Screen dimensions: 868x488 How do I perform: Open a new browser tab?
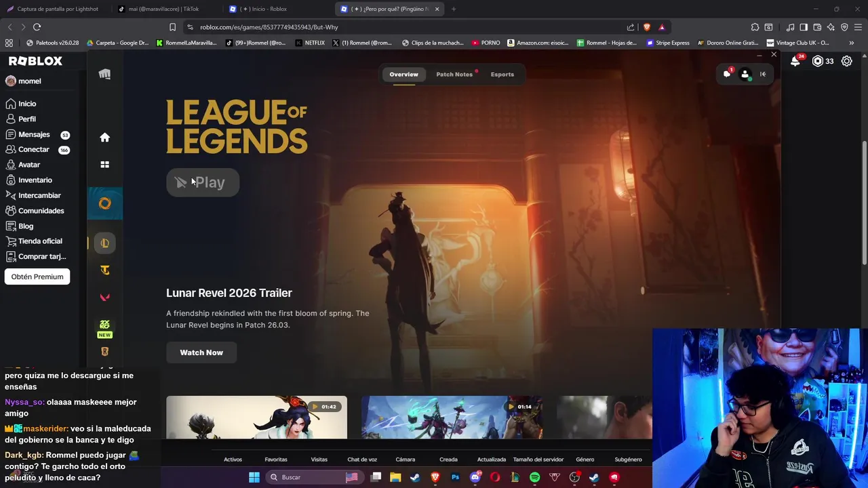pyautogui.click(x=454, y=9)
